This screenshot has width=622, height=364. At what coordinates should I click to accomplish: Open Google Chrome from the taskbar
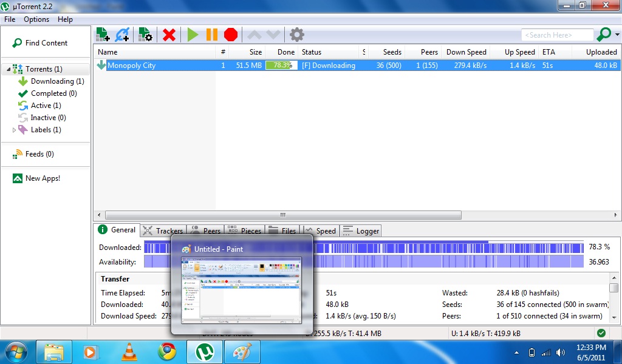click(167, 352)
